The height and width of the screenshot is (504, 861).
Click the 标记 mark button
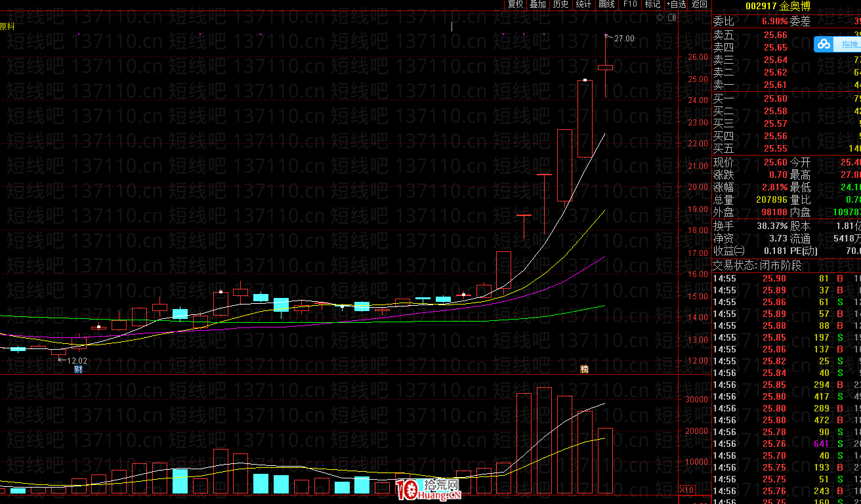point(652,5)
